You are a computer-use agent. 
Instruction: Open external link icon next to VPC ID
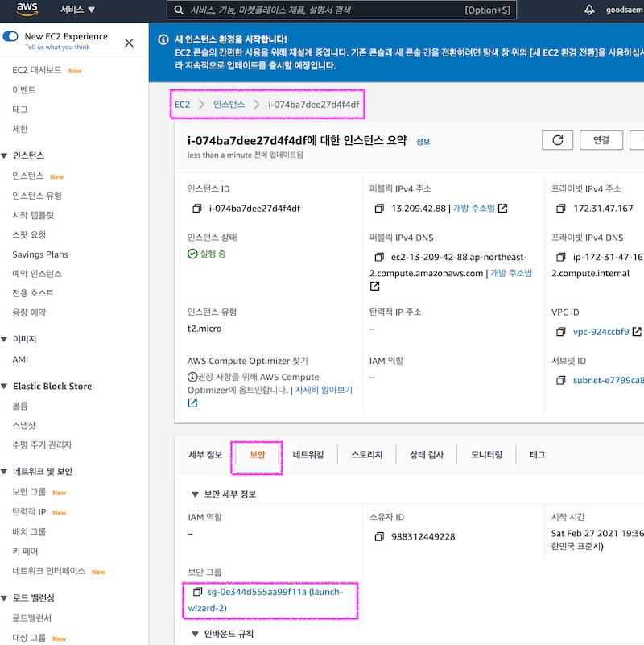(637, 332)
